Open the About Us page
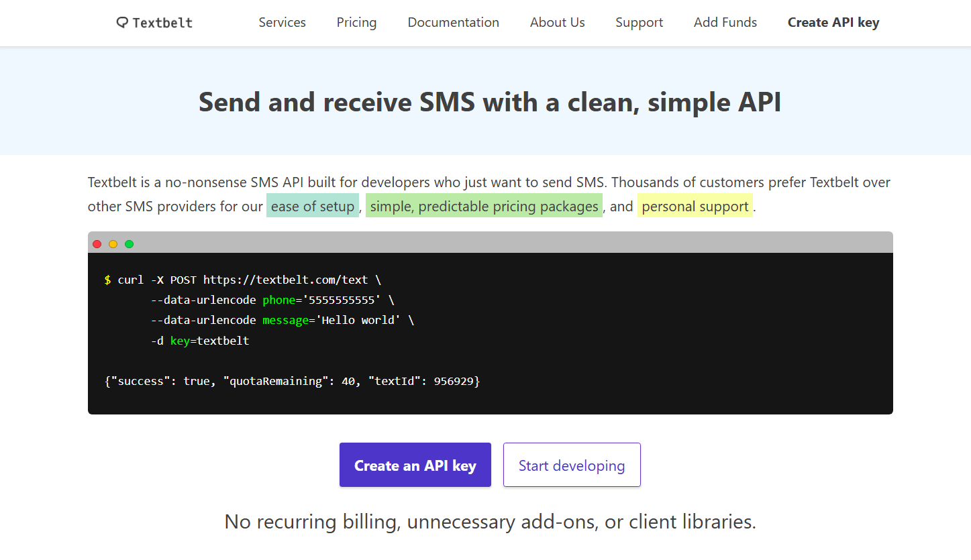The height and width of the screenshot is (560, 971). pyautogui.click(x=557, y=22)
